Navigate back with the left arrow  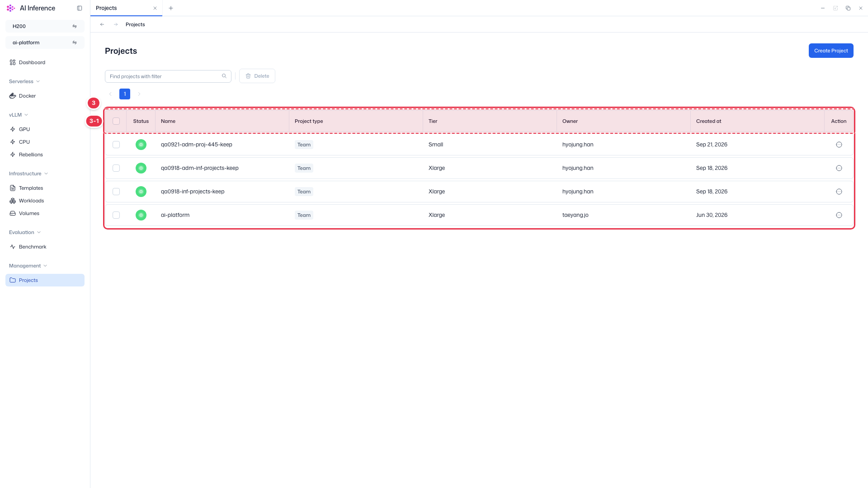point(102,24)
